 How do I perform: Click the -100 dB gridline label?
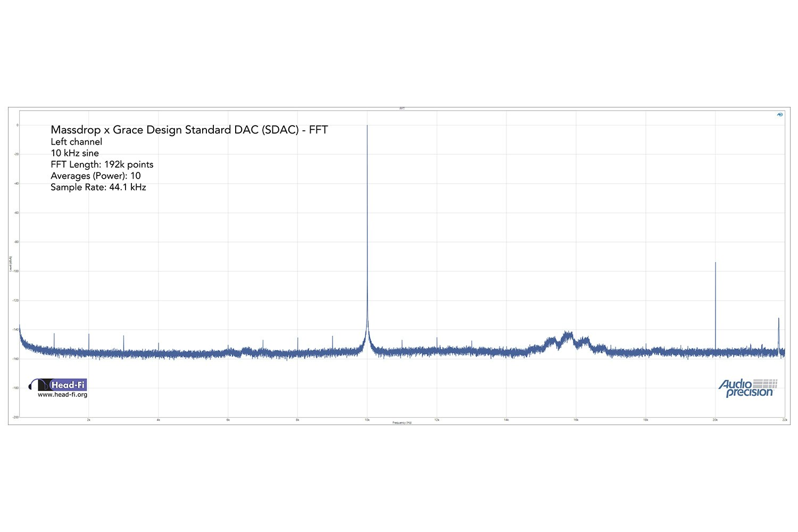point(15,271)
